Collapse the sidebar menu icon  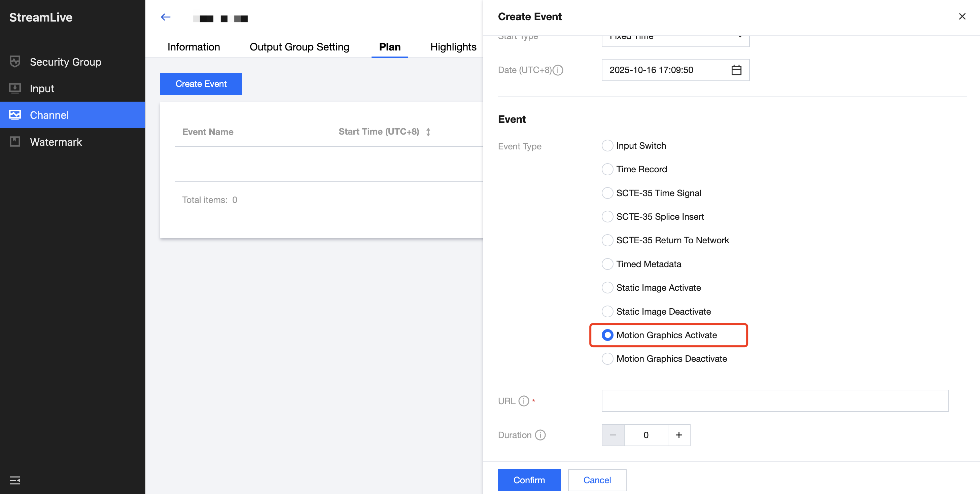15,480
